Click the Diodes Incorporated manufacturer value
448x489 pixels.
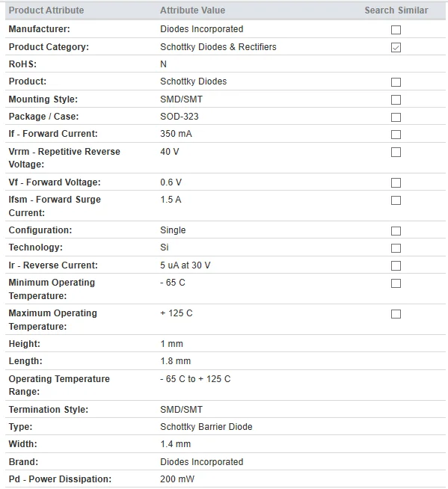click(x=201, y=29)
